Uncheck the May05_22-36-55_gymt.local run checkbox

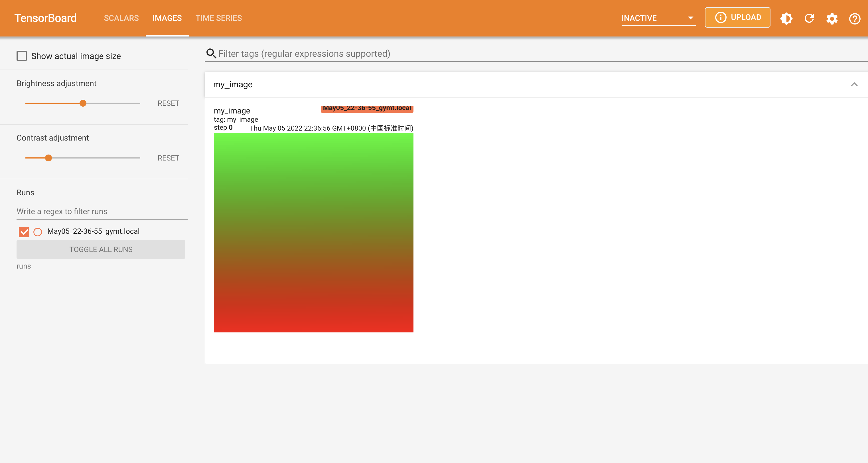(x=24, y=232)
